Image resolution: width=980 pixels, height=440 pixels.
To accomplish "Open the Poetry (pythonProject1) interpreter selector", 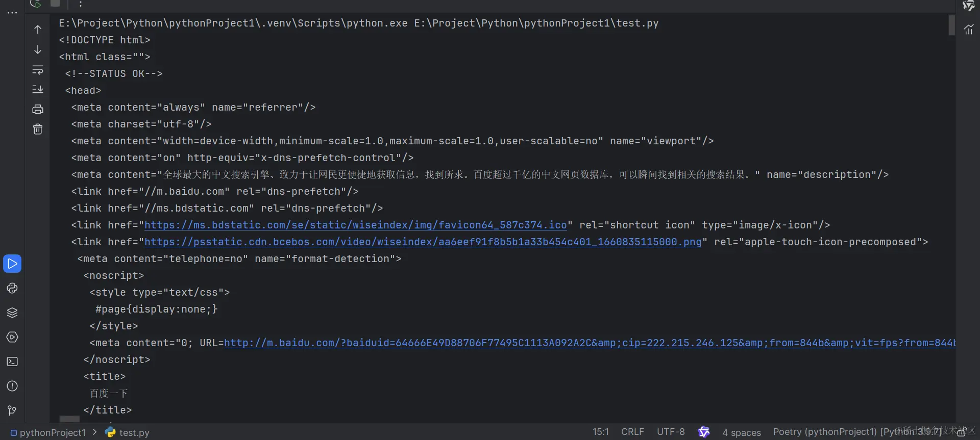I will (857, 432).
